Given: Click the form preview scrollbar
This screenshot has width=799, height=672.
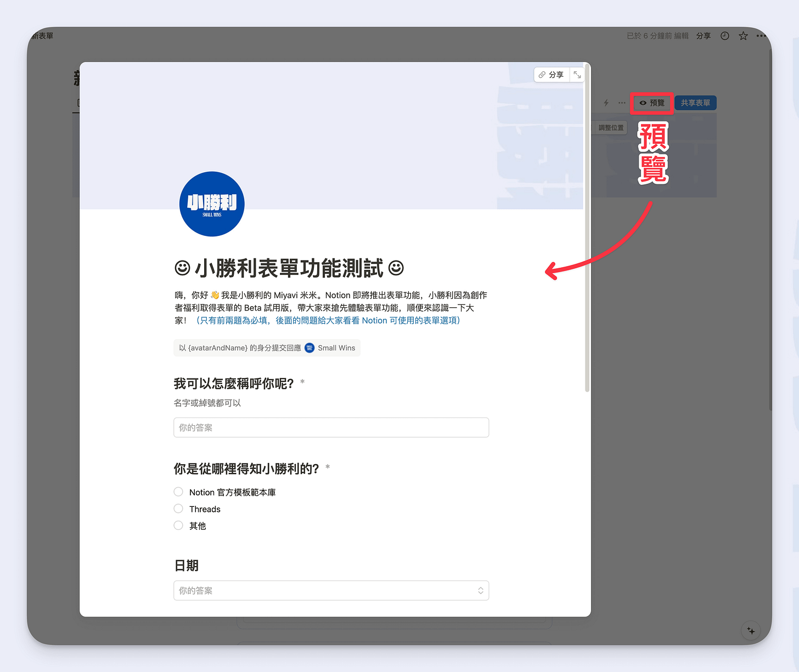Looking at the screenshot, I should (587, 228).
